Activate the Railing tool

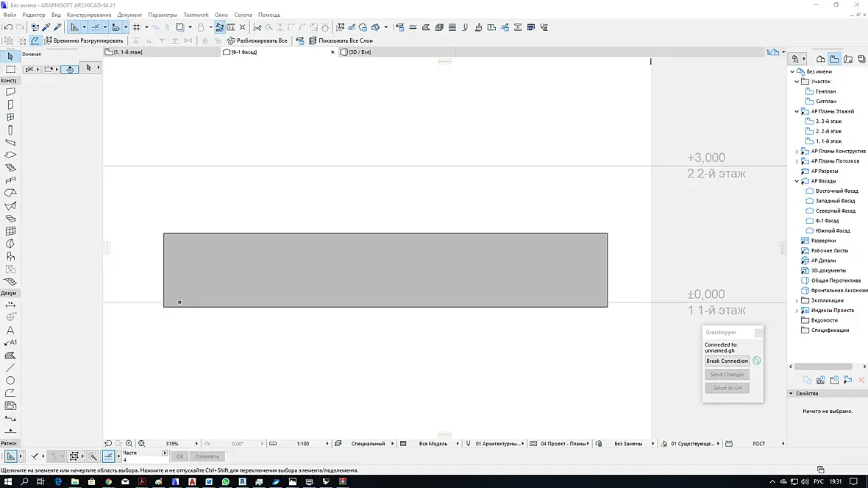pos(10,180)
